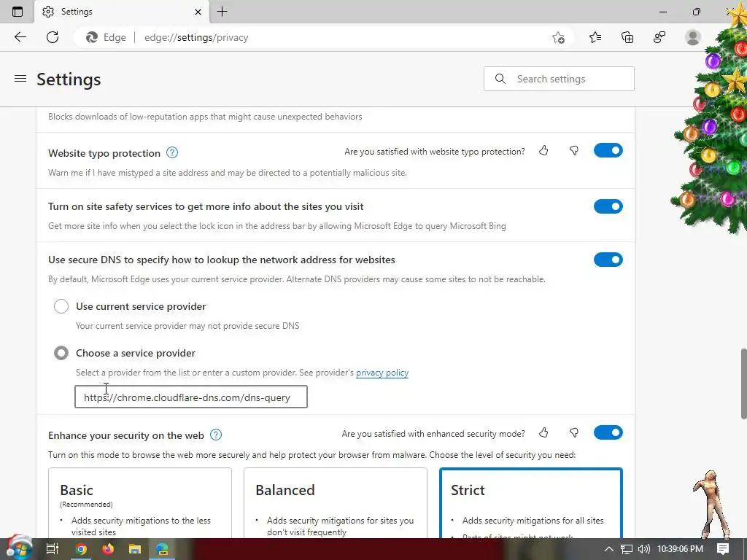Show hidden system tray icons
Viewport: 747px width, 560px height.
609,549
